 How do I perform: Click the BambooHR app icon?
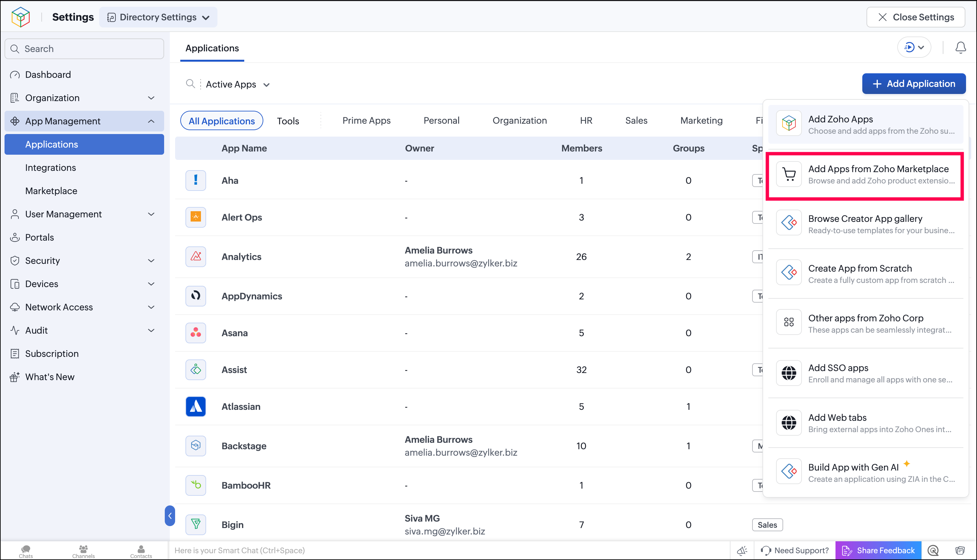(196, 485)
